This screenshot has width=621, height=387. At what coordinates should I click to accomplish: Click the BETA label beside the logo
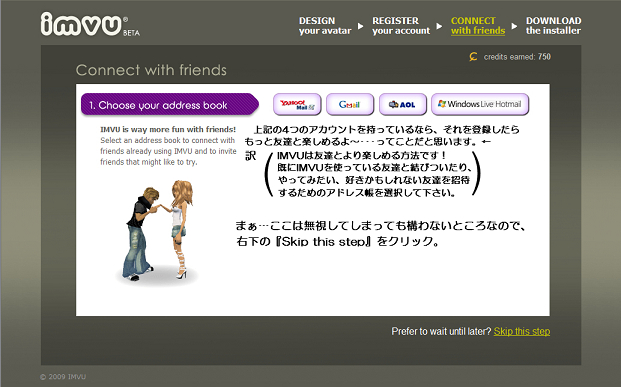point(131,33)
